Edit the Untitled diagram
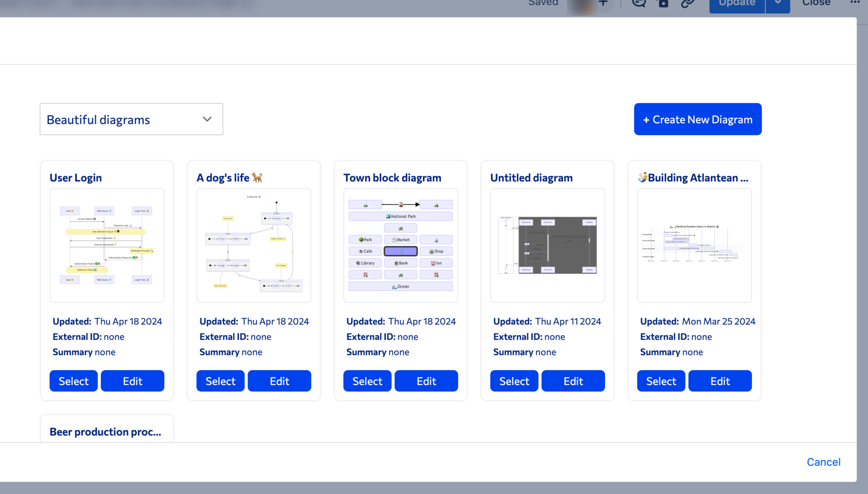Viewport: 868px width, 494px height. (573, 381)
